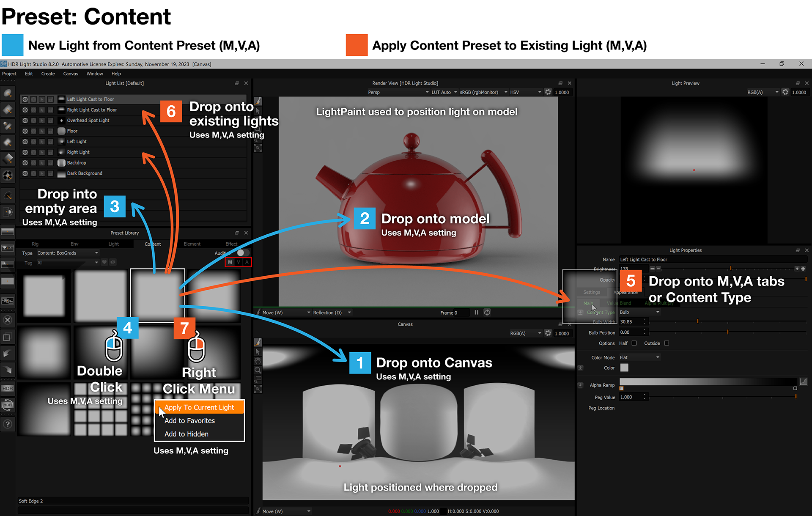Open the Create menu

[x=48, y=74]
